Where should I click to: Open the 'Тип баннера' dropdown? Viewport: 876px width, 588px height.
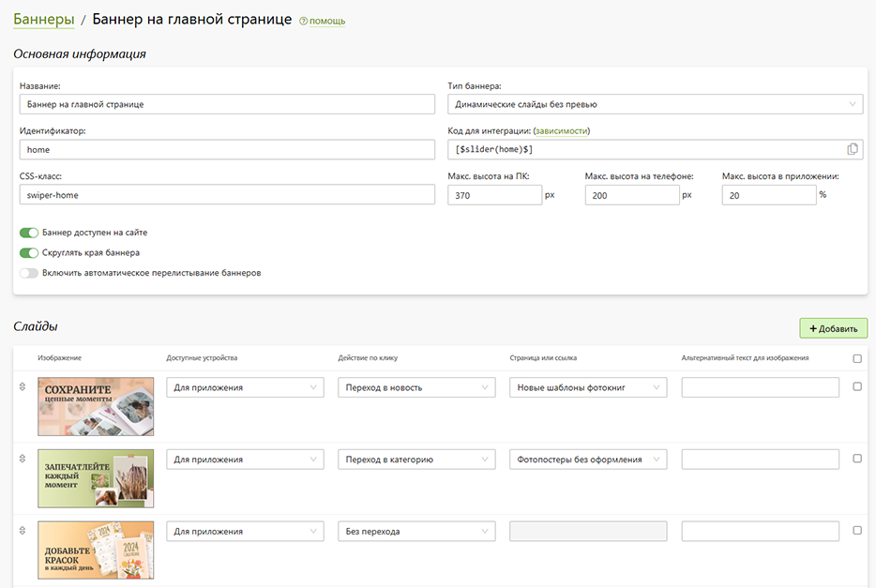(x=655, y=104)
